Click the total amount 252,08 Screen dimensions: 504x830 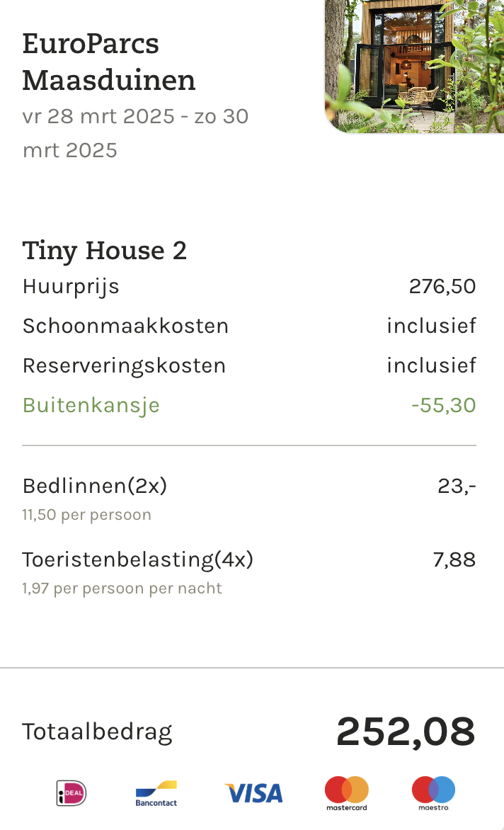[x=406, y=732]
